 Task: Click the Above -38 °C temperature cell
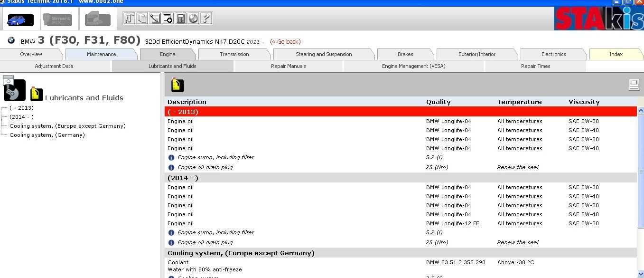[516, 262]
